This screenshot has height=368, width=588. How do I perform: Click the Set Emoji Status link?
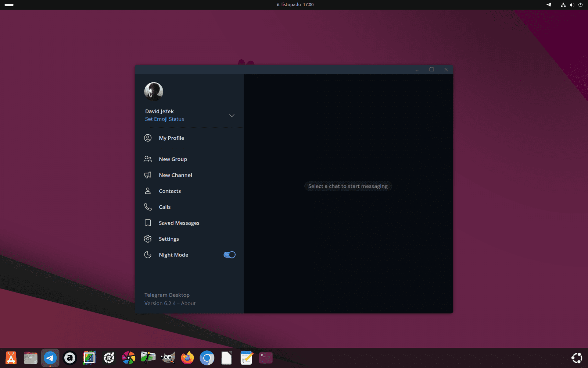(x=164, y=119)
